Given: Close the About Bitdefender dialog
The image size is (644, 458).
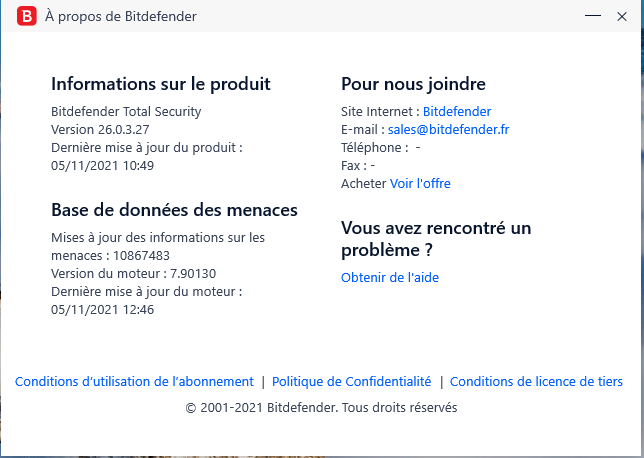Looking at the screenshot, I should pyautogui.click(x=622, y=16).
